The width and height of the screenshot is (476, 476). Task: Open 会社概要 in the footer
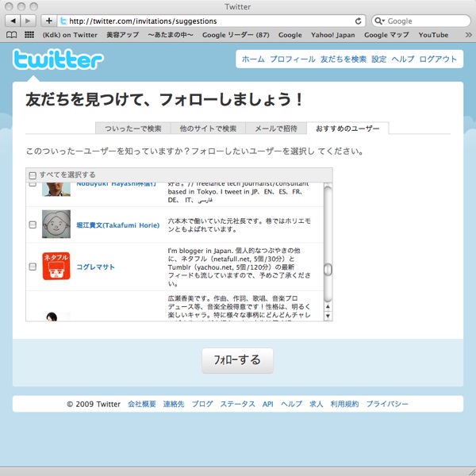coord(142,404)
